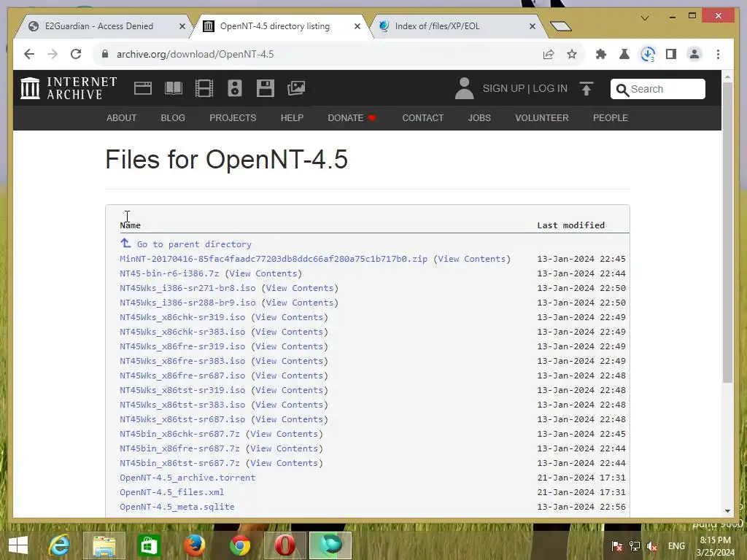Screen dimensions: 747x560
Task: Open the browser profile avatar
Action: coord(694,54)
